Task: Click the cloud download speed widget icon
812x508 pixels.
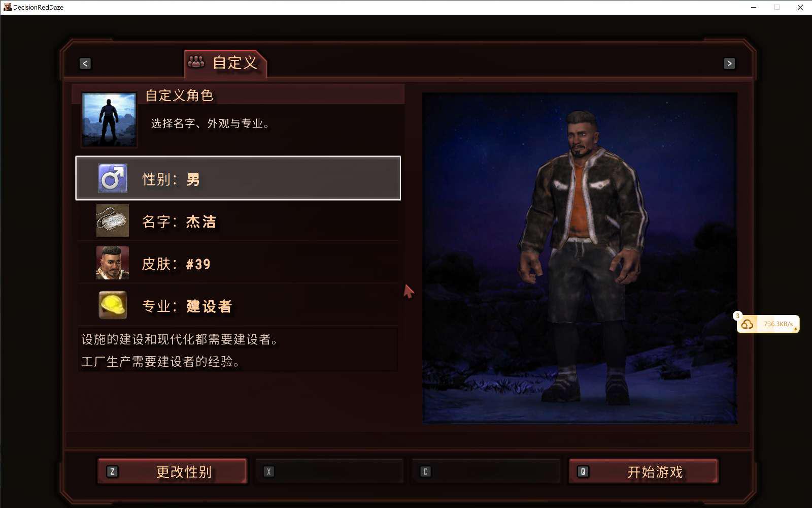Action: click(x=747, y=324)
